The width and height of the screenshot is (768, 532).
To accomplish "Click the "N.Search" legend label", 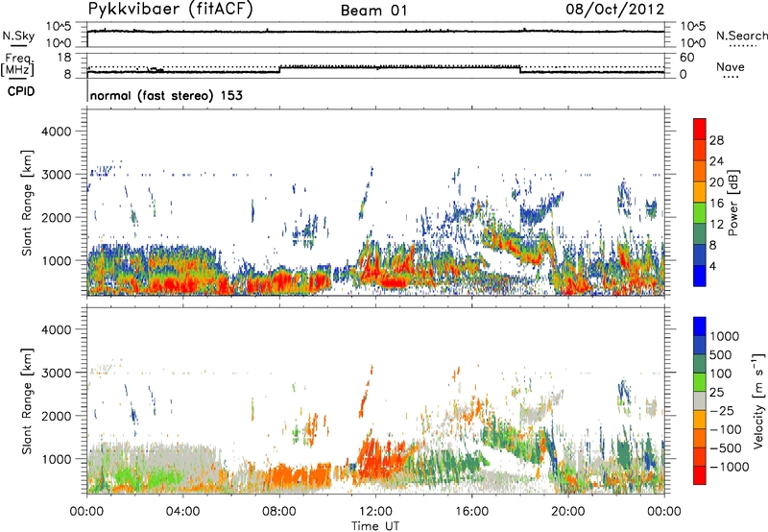I will click(x=741, y=36).
